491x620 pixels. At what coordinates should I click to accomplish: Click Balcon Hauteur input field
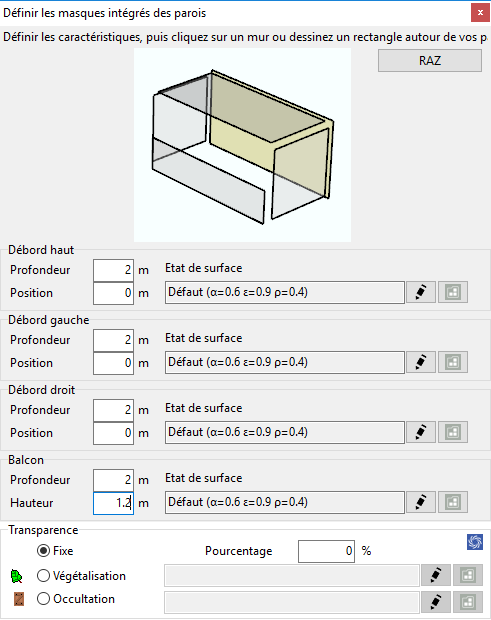(113, 503)
